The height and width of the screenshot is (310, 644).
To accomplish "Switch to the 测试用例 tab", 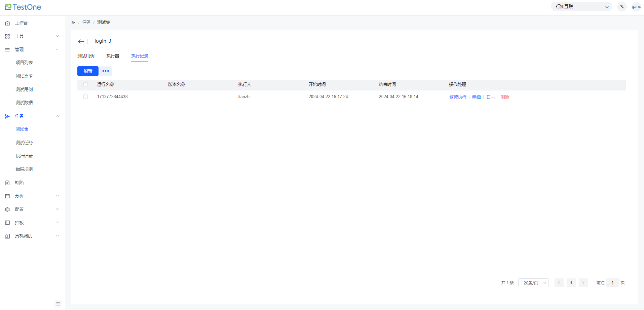I will pyautogui.click(x=86, y=56).
